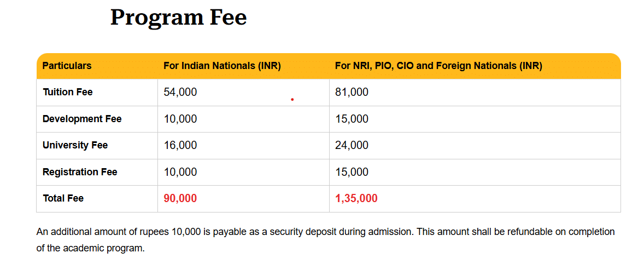
Task: Click the For Indian Nationals (INR) header
Action: (222, 66)
